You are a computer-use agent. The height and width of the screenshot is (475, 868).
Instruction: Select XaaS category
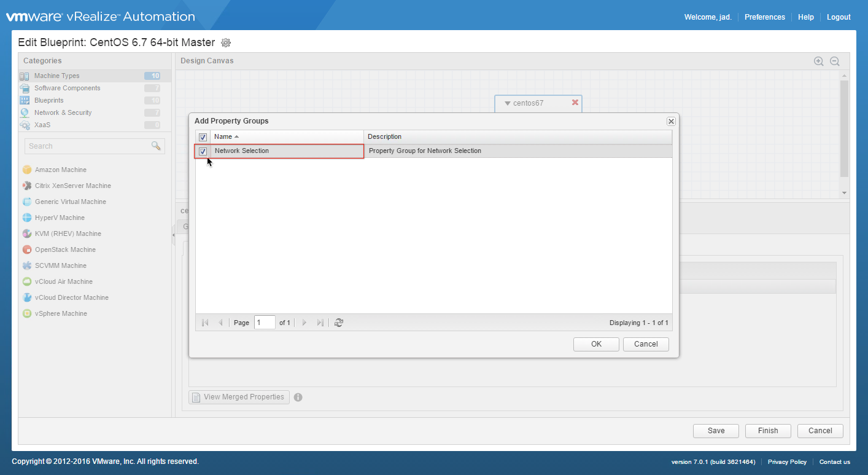[x=95, y=125]
